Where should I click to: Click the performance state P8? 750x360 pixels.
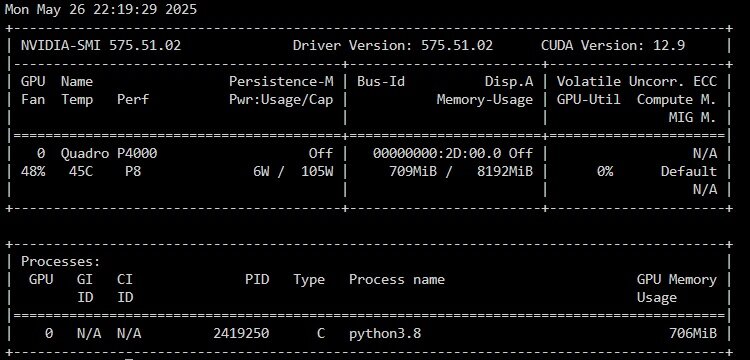click(133, 172)
